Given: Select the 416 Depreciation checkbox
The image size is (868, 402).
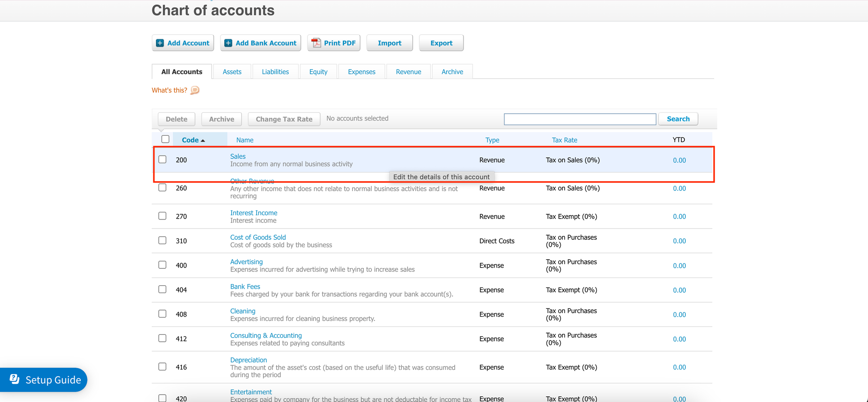Looking at the screenshot, I should (x=162, y=366).
